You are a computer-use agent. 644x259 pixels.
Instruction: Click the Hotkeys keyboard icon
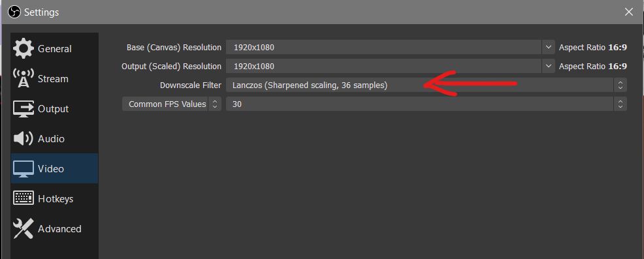[24, 198]
